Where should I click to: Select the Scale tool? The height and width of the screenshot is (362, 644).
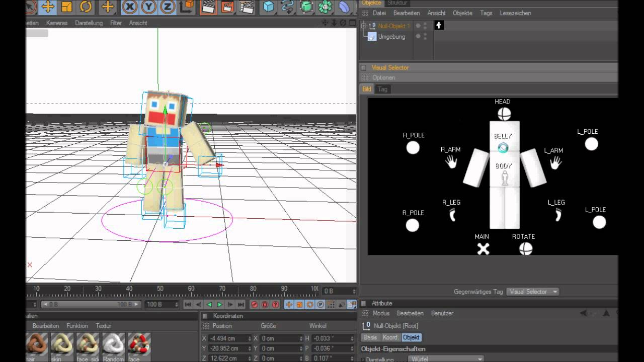pos(66,7)
